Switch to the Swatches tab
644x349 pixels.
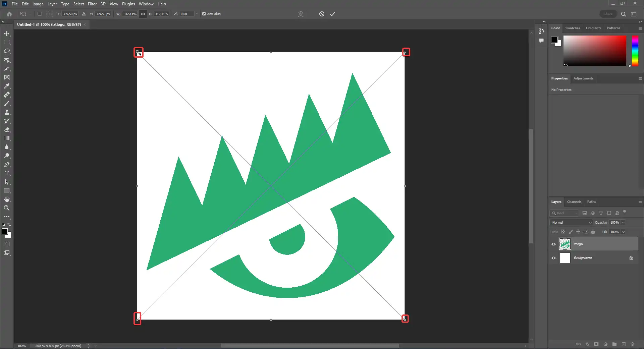pos(573,28)
